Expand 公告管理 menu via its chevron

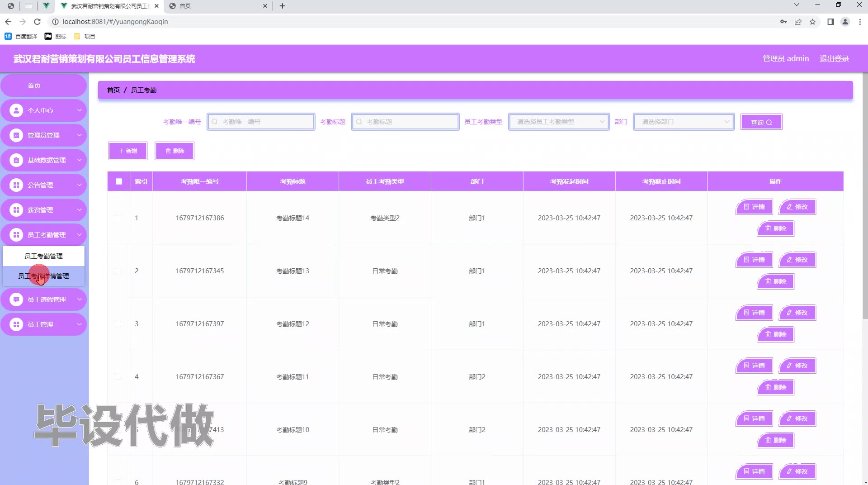point(80,185)
